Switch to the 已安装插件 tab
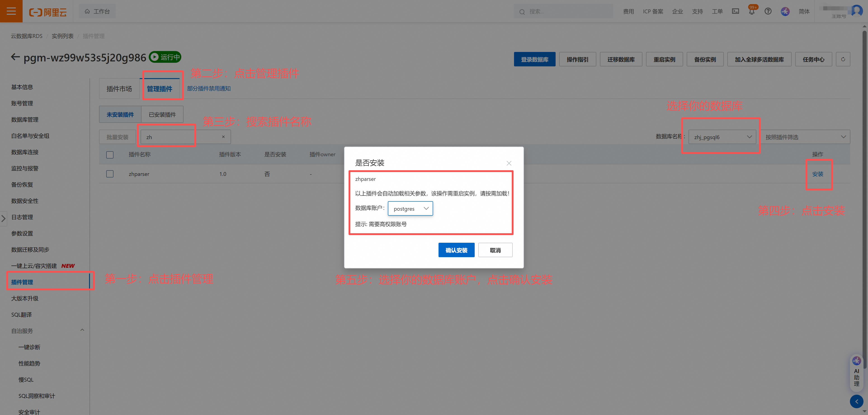 [x=162, y=115]
